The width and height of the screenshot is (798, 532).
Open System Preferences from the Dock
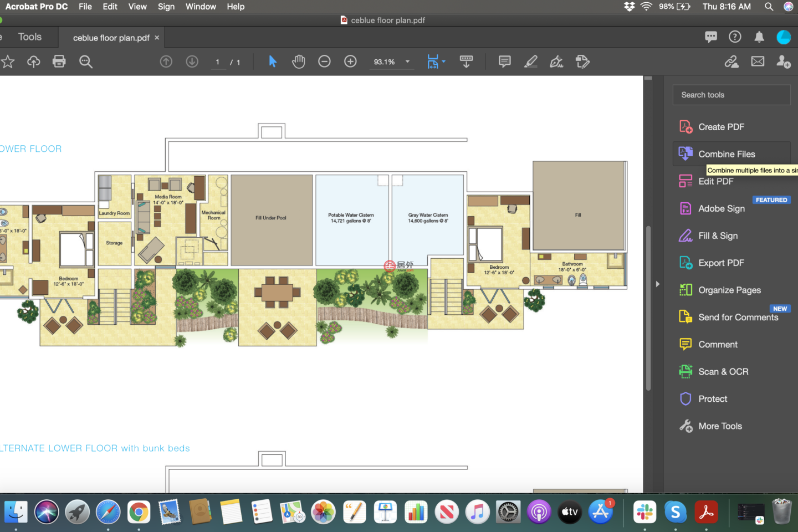click(x=508, y=512)
